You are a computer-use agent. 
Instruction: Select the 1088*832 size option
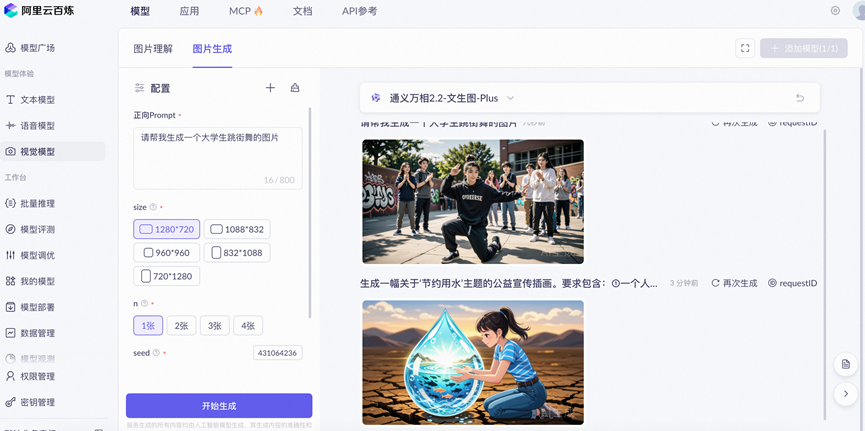coord(237,229)
